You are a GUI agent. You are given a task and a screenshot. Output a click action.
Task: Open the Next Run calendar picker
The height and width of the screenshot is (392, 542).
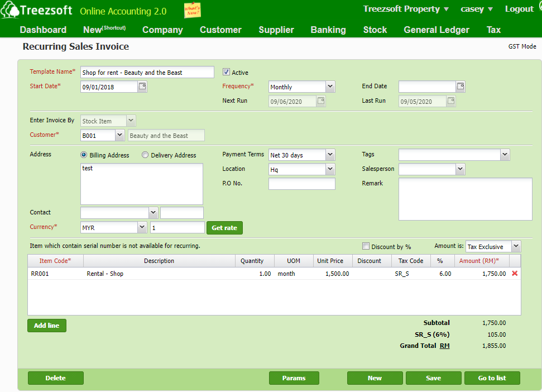pos(321,101)
